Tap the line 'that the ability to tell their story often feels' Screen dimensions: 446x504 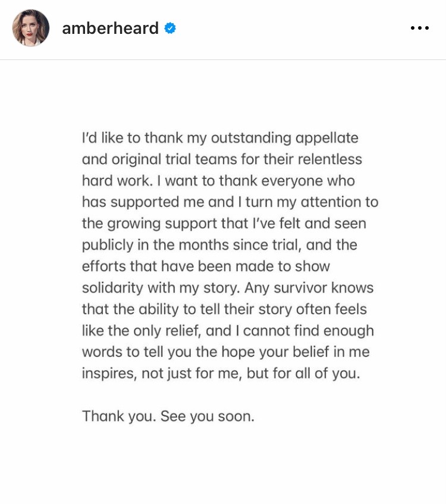224,309
